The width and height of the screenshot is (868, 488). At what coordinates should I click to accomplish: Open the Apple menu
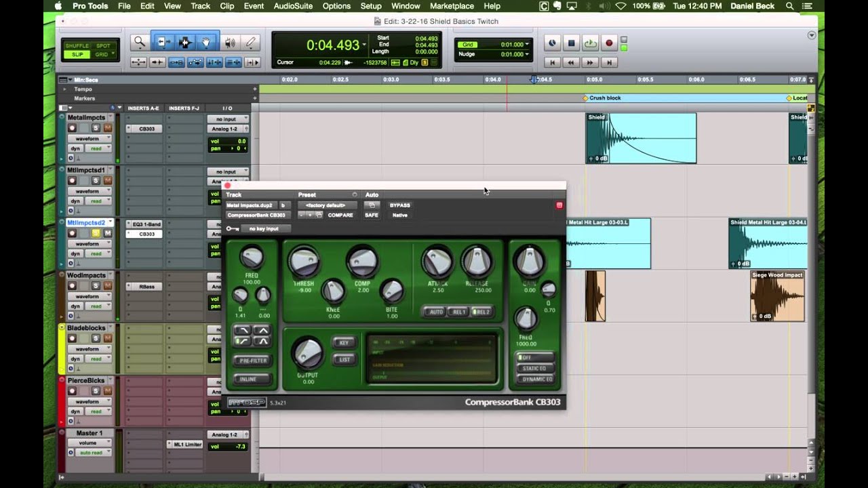[57, 6]
